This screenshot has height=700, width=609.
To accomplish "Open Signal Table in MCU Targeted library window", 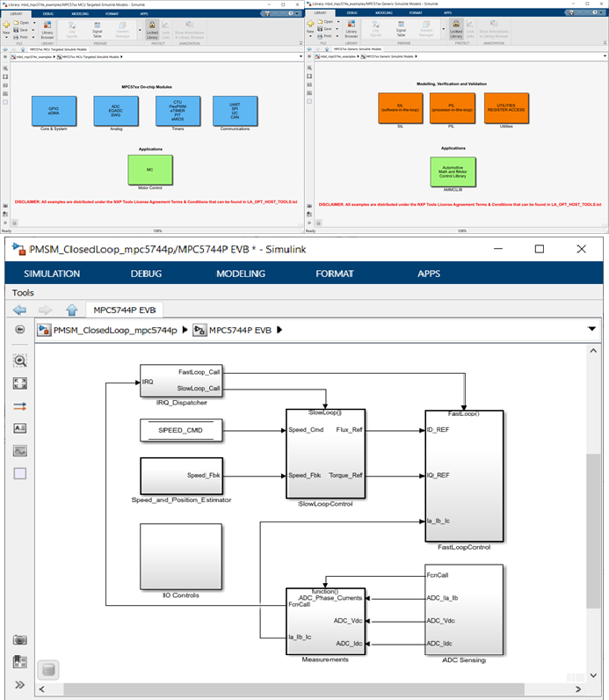I will (98, 30).
